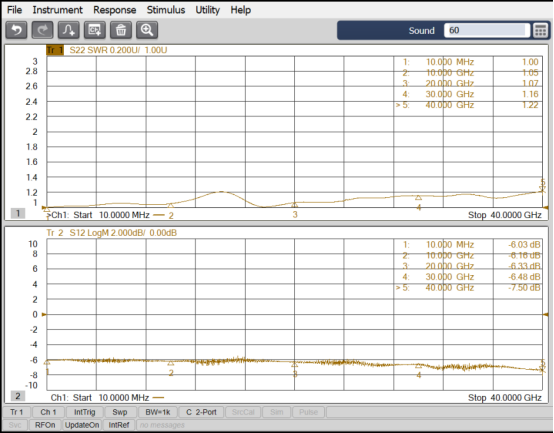The width and height of the screenshot is (554, 433).
Task: Select window number 1 badge
Action: pyautogui.click(x=18, y=213)
